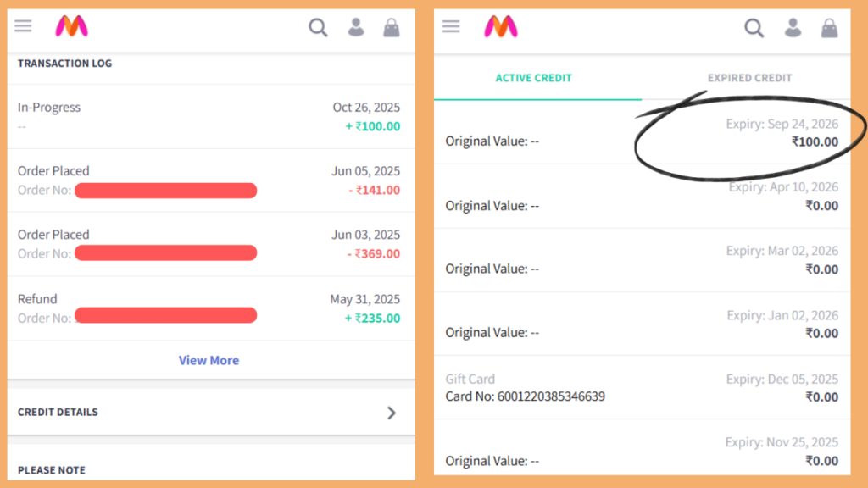
Task: Open the hamburger menu on the right screen
Action: [x=451, y=25]
